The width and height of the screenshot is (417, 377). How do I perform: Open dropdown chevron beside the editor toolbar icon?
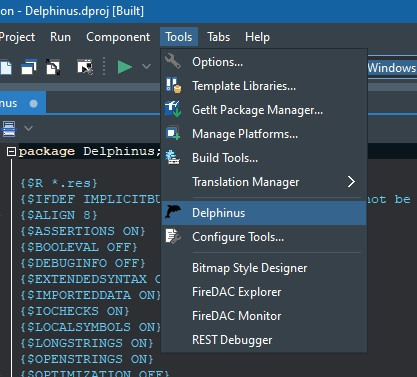[29, 128]
